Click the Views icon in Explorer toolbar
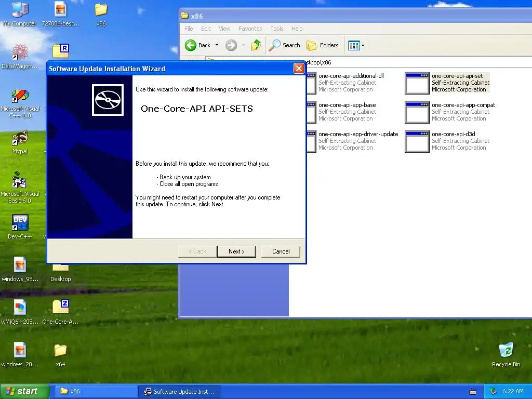The height and width of the screenshot is (399, 532). point(354,46)
